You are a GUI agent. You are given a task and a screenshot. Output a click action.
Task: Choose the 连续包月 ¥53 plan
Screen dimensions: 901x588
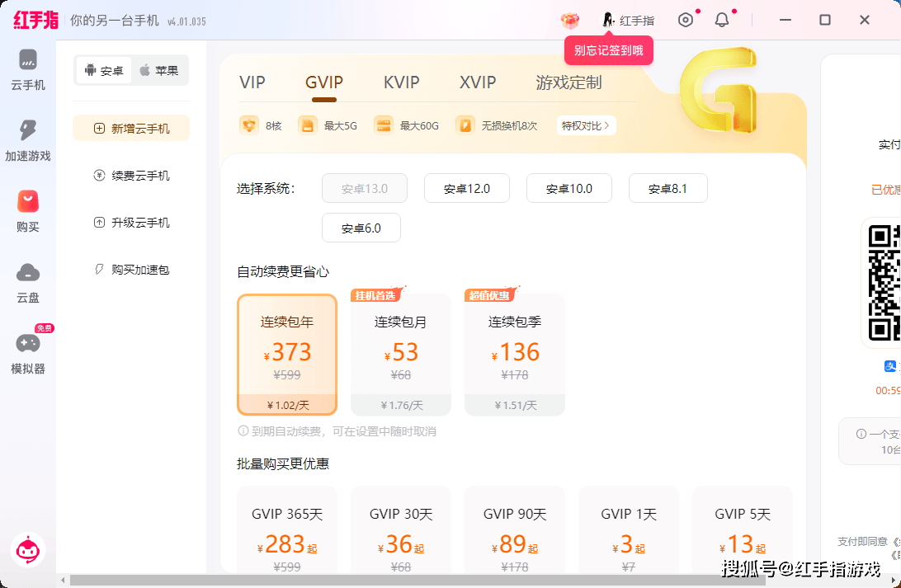pos(400,355)
